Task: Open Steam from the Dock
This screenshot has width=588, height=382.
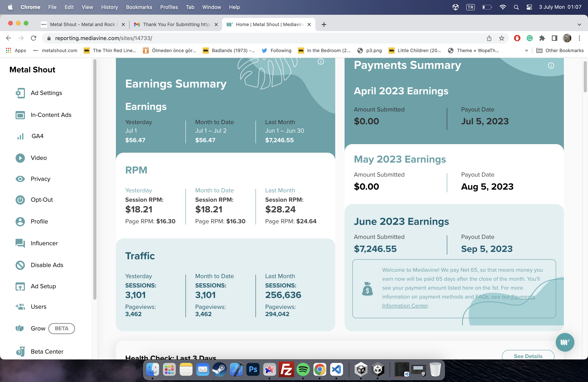Action: point(219,369)
